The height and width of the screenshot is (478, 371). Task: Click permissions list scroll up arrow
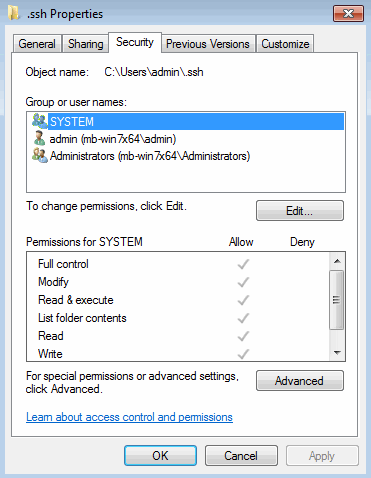[337, 261]
